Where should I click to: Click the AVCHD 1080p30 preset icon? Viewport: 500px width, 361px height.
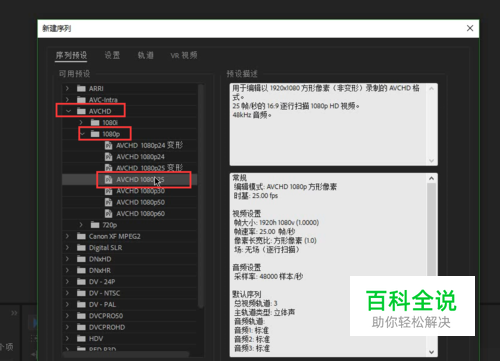(x=108, y=191)
